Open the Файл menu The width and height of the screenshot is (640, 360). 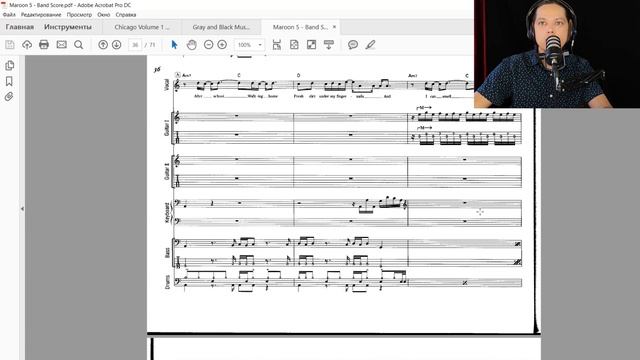coord(9,15)
